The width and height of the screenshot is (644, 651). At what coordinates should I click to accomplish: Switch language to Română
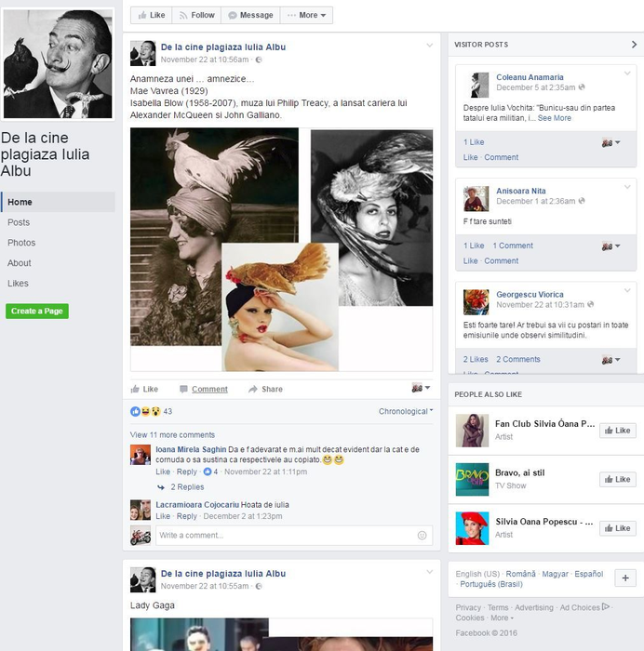coord(520,574)
